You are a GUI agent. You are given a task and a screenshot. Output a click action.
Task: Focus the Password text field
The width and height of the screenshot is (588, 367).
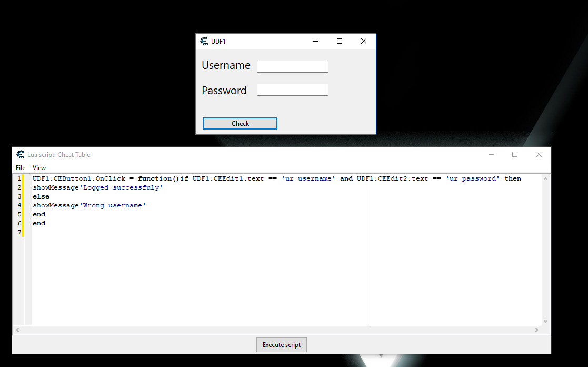click(292, 90)
